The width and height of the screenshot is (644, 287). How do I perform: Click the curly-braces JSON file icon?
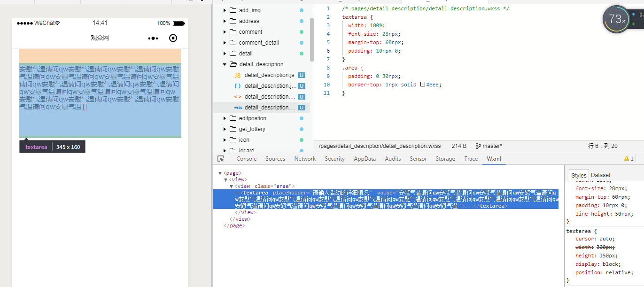[x=238, y=86]
